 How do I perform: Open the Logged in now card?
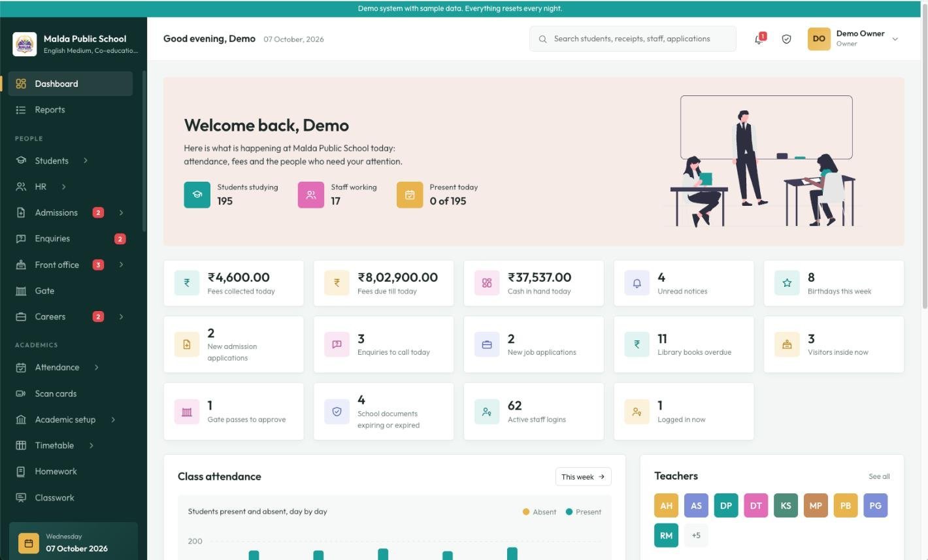684,412
